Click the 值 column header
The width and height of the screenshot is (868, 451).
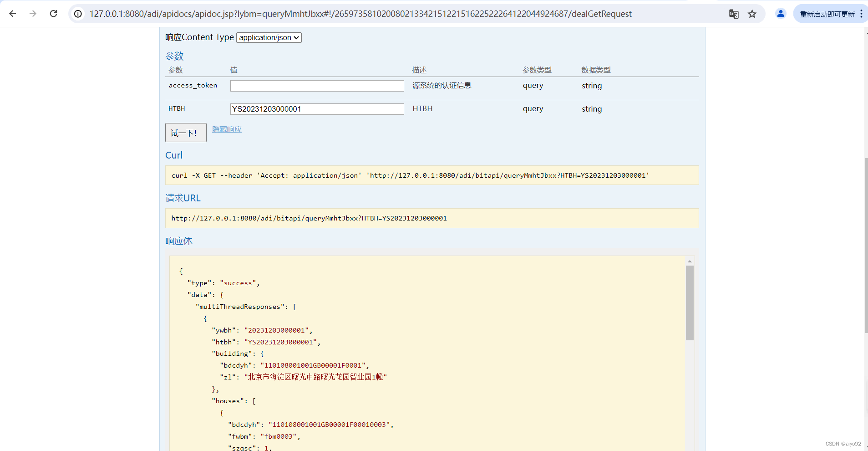click(233, 70)
